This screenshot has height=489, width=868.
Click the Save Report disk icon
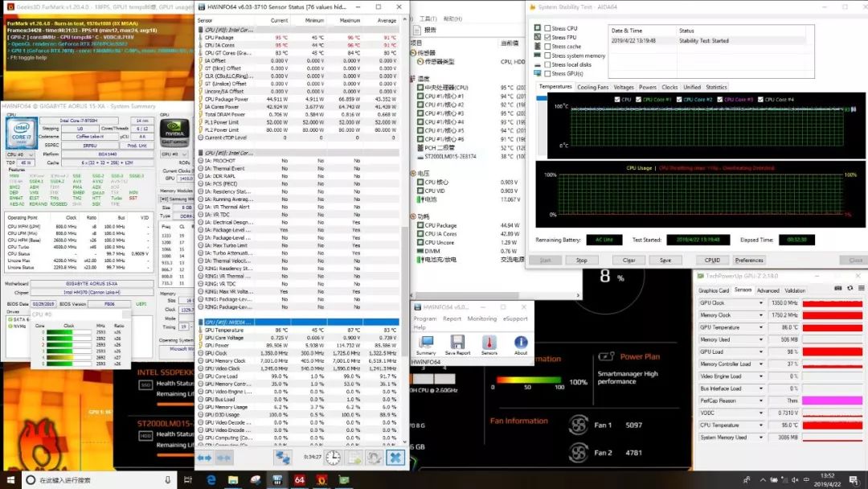[x=457, y=343]
